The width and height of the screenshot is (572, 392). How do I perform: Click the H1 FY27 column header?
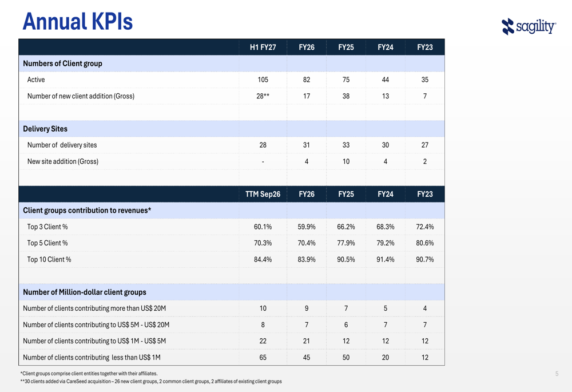pos(263,47)
